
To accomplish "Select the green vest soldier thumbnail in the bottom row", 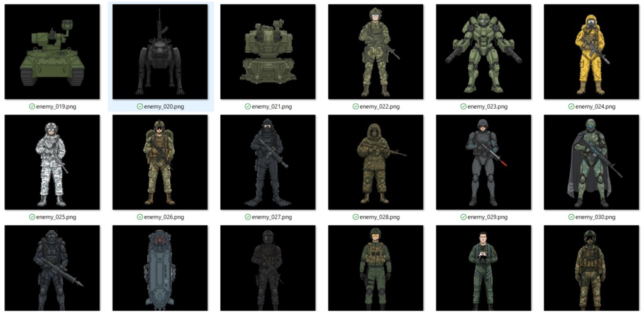I will pyautogui.click(x=376, y=268).
